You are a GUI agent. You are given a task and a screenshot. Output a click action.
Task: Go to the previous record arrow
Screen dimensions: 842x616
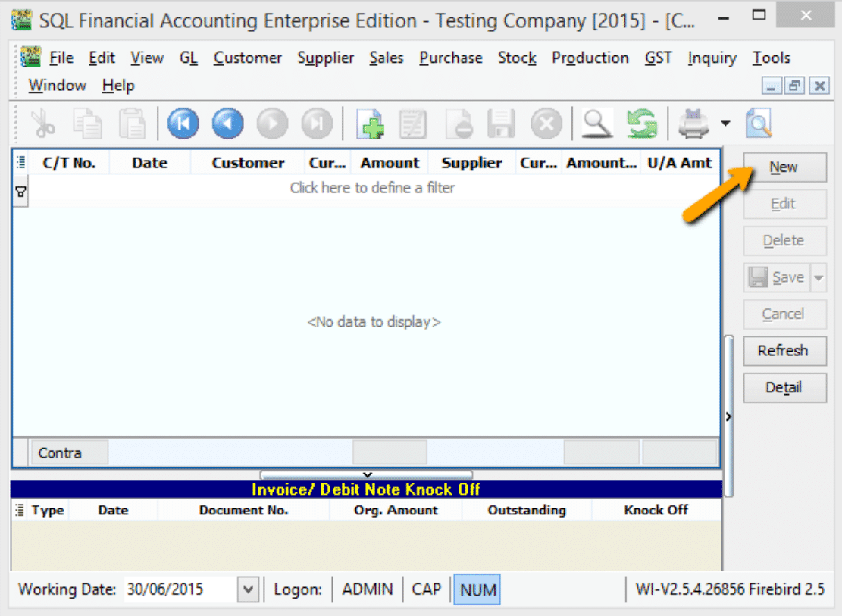pyautogui.click(x=227, y=124)
